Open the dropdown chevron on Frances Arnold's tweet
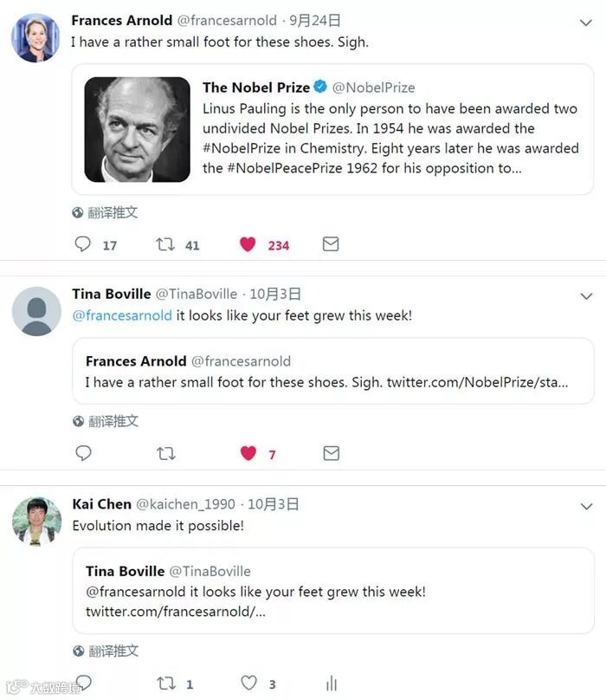Viewport: 606px width, 700px height. [585, 23]
